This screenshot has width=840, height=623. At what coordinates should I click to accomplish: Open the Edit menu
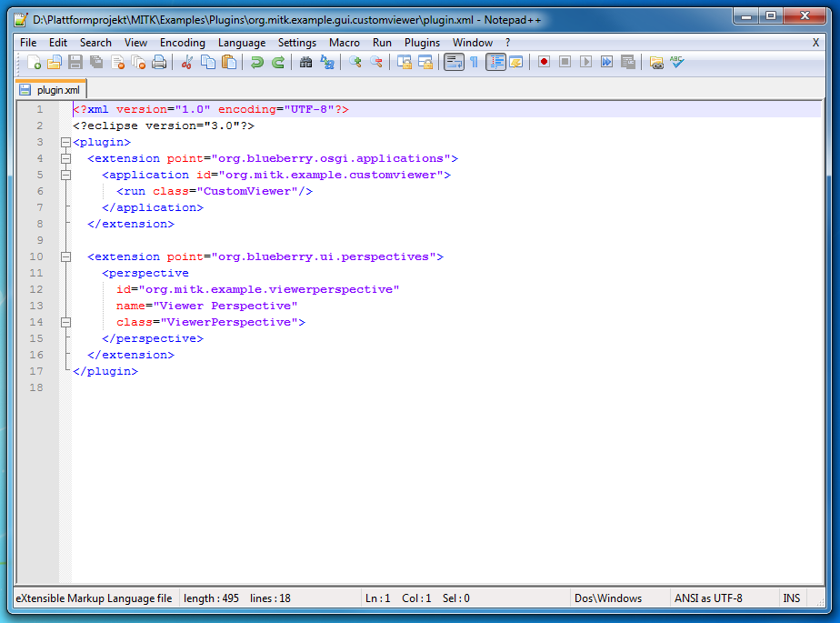[x=58, y=43]
